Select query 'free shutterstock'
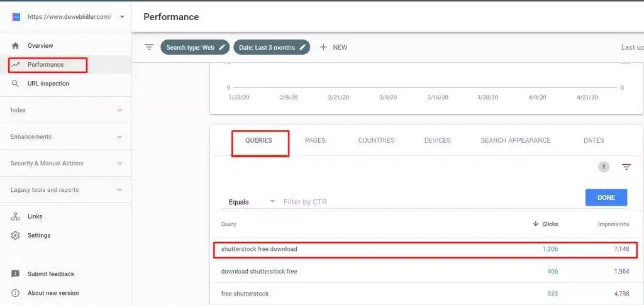 245,294
